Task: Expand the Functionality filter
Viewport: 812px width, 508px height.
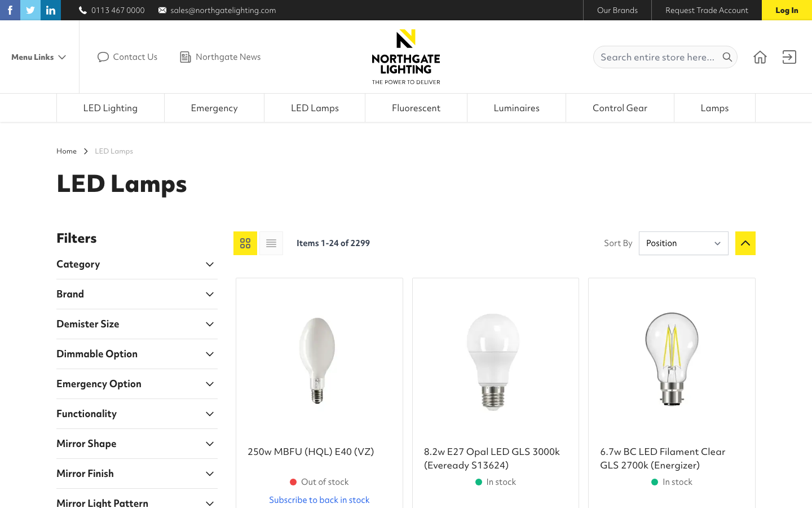Action: click(x=137, y=414)
